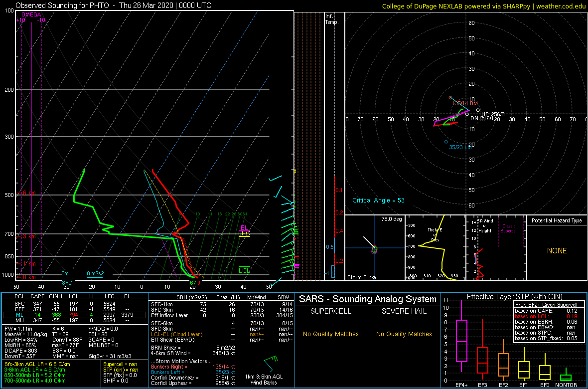Click the 'SUPERCELL' SARS column header
Viewport: 588px width, 389px height.
(331, 312)
